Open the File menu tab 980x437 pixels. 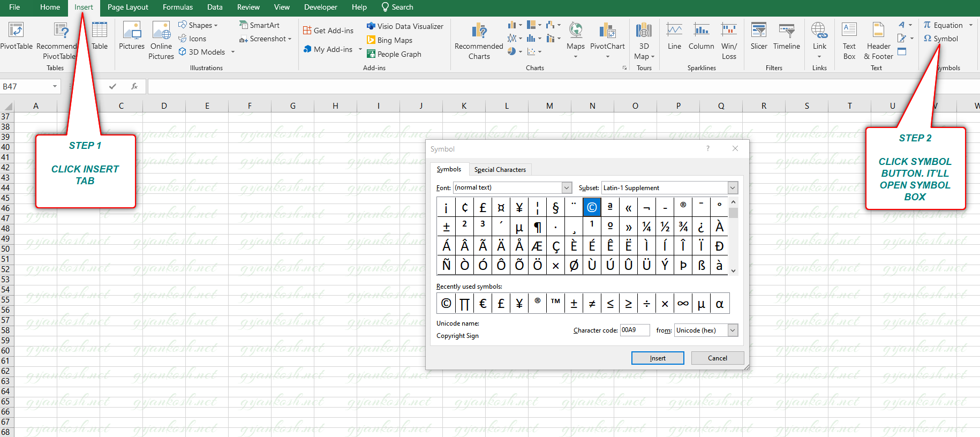14,7
